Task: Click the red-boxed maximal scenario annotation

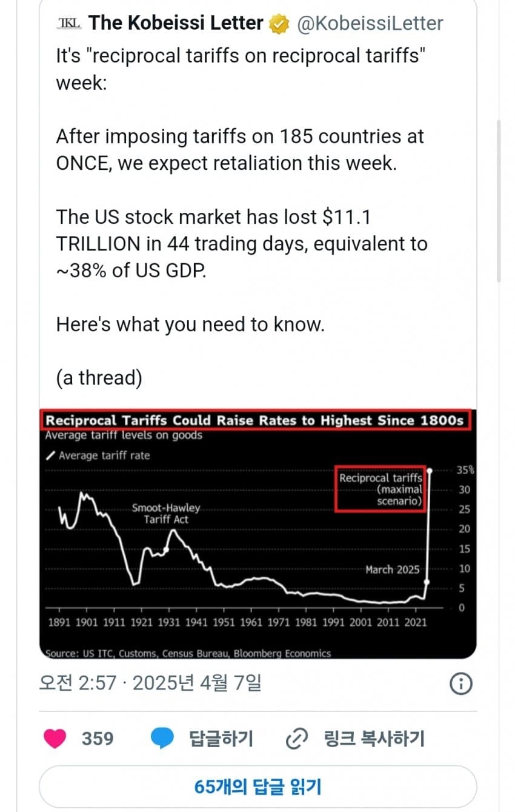Action: (x=380, y=489)
